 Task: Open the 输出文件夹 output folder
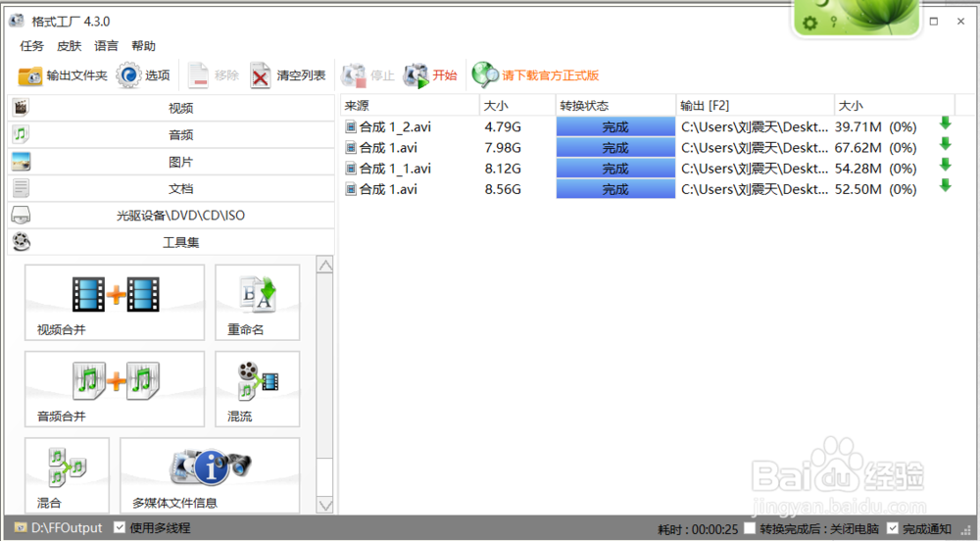pos(63,75)
